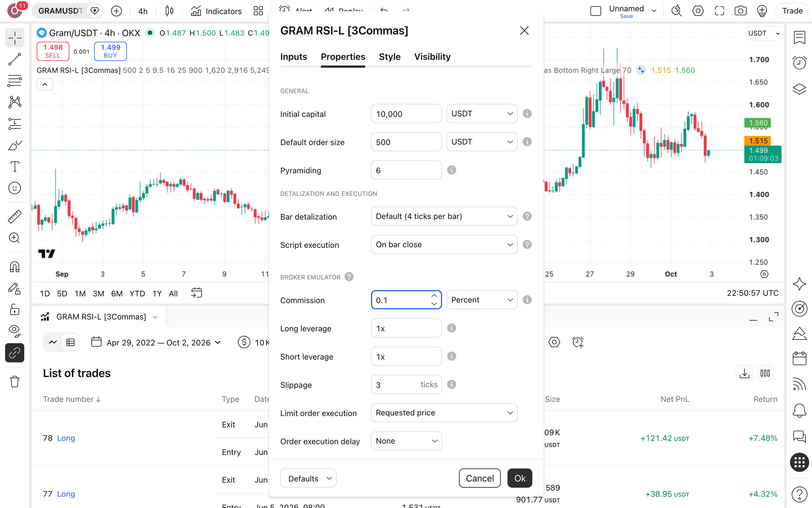Take a snapshot with camera icon
Screen dimensions: 812x508
[x=740, y=11]
